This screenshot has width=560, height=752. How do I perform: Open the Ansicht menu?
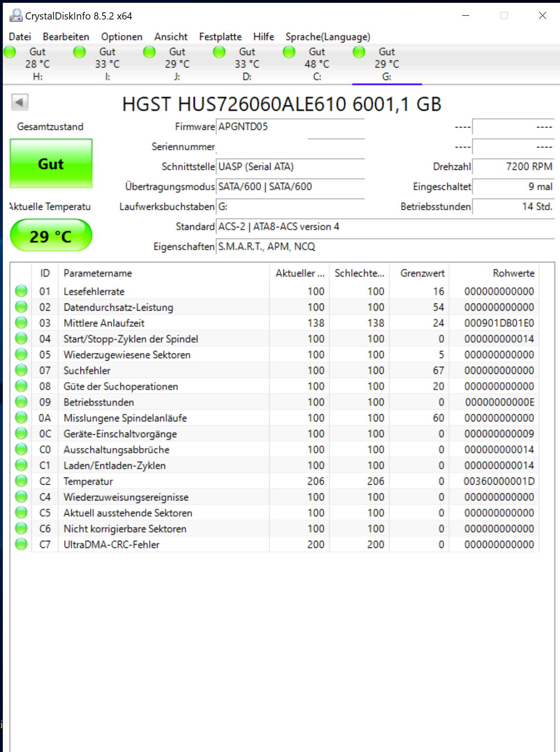[171, 37]
